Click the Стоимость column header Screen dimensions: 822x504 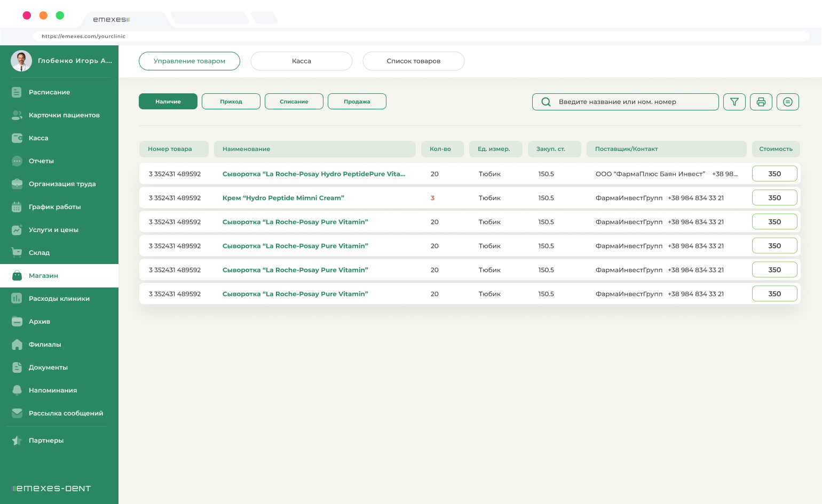point(776,149)
